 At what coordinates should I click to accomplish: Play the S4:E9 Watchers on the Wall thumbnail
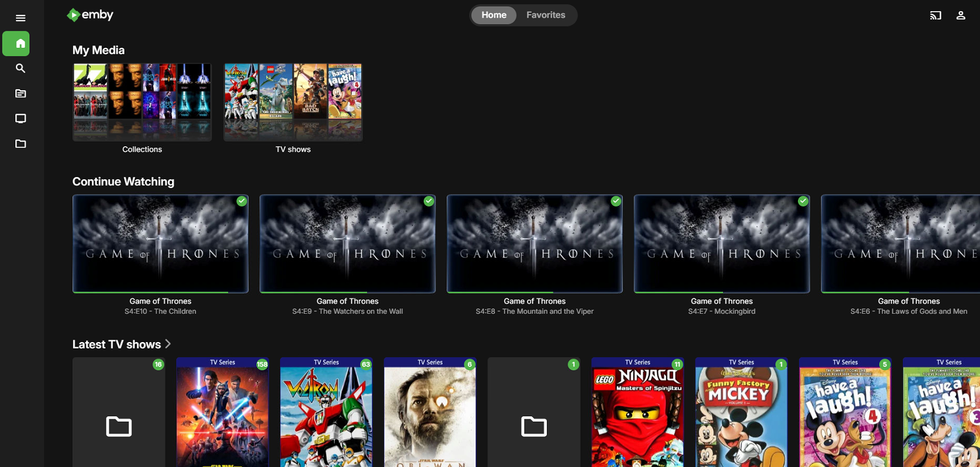(348, 244)
